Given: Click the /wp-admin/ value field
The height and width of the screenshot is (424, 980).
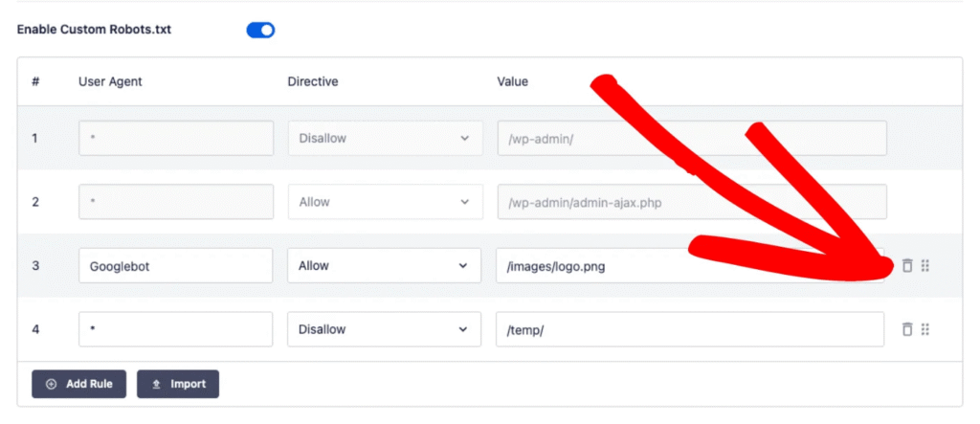Looking at the screenshot, I should pyautogui.click(x=691, y=138).
